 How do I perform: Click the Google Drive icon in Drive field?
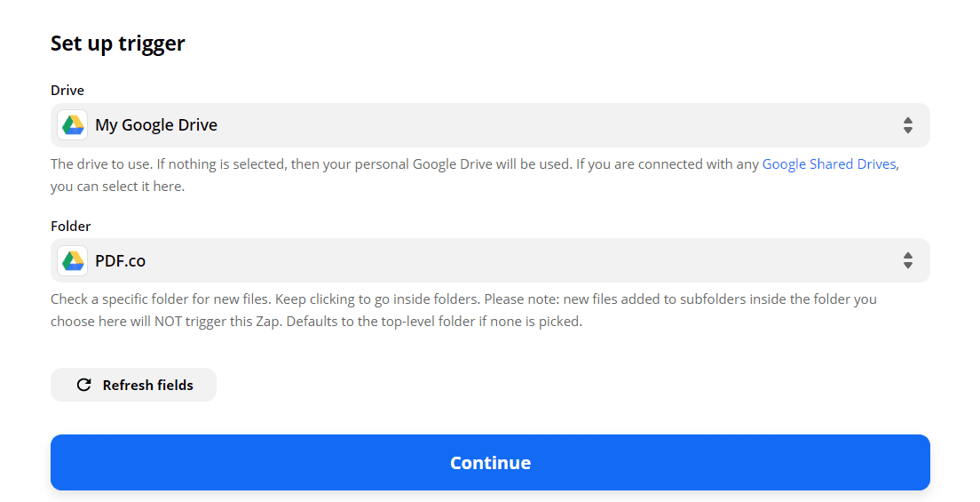[73, 125]
